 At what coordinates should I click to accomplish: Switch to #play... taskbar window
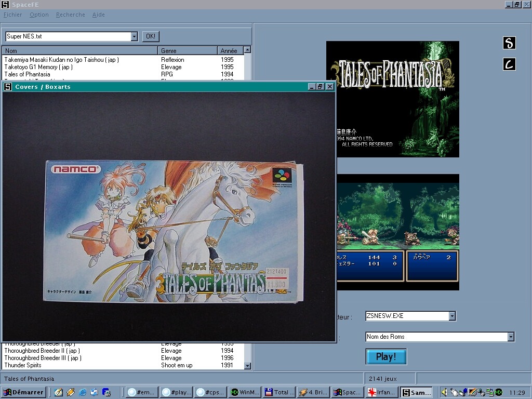tap(177, 392)
